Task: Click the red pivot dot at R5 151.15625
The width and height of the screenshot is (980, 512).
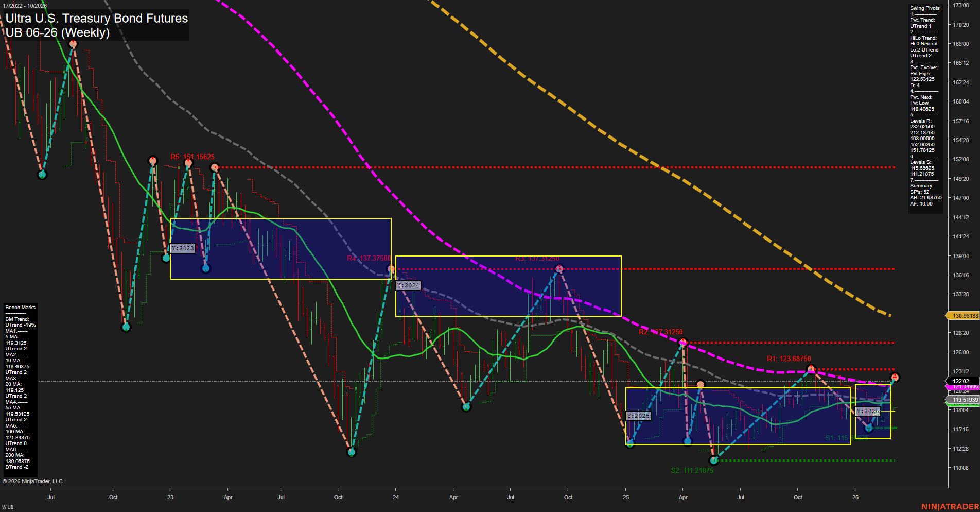Action: (x=188, y=163)
